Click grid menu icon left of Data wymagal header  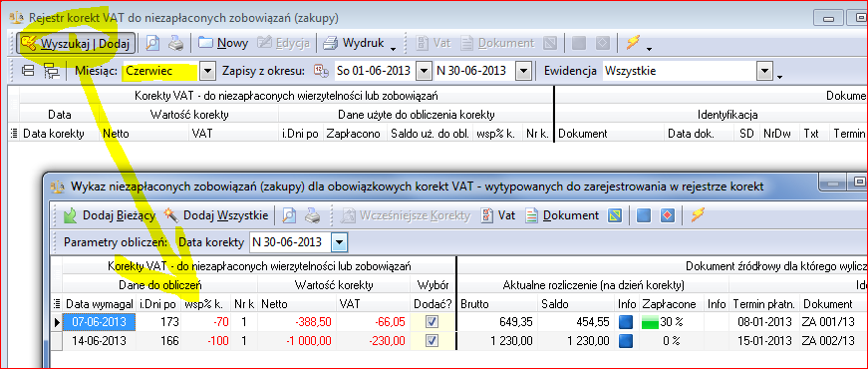click(x=57, y=303)
